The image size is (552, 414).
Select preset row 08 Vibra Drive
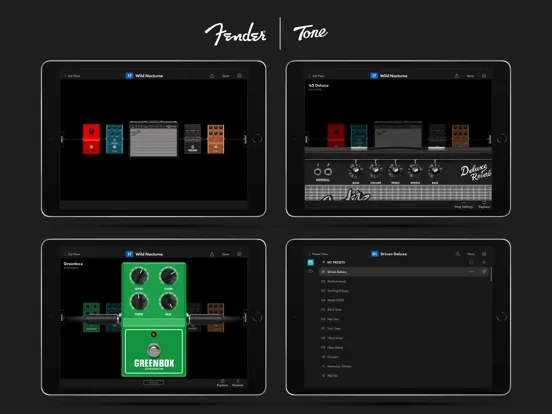pyautogui.click(x=404, y=338)
